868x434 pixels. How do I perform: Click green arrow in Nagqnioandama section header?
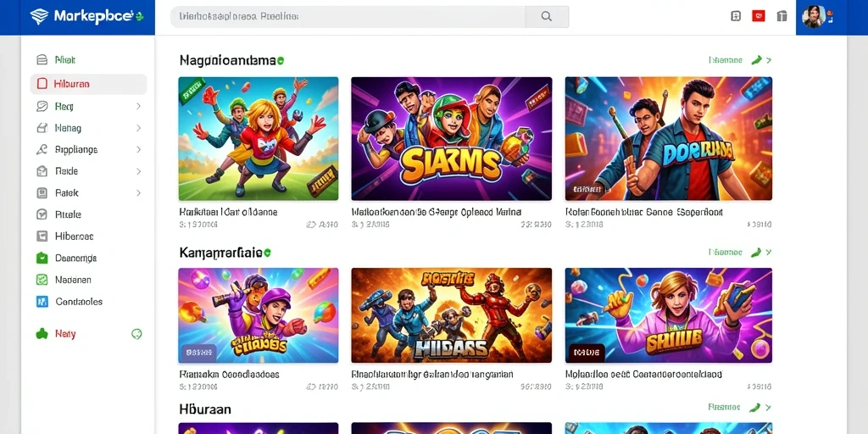[756, 60]
